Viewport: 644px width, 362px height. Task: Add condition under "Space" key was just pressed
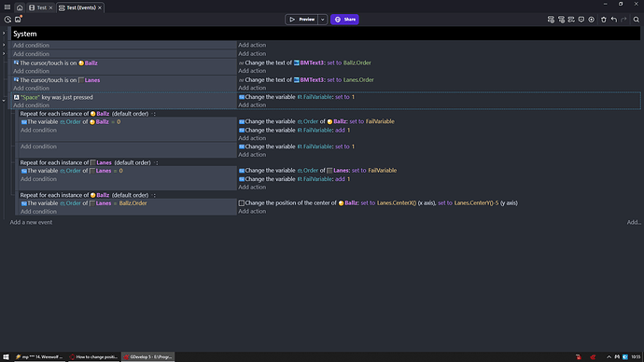pyautogui.click(x=31, y=105)
